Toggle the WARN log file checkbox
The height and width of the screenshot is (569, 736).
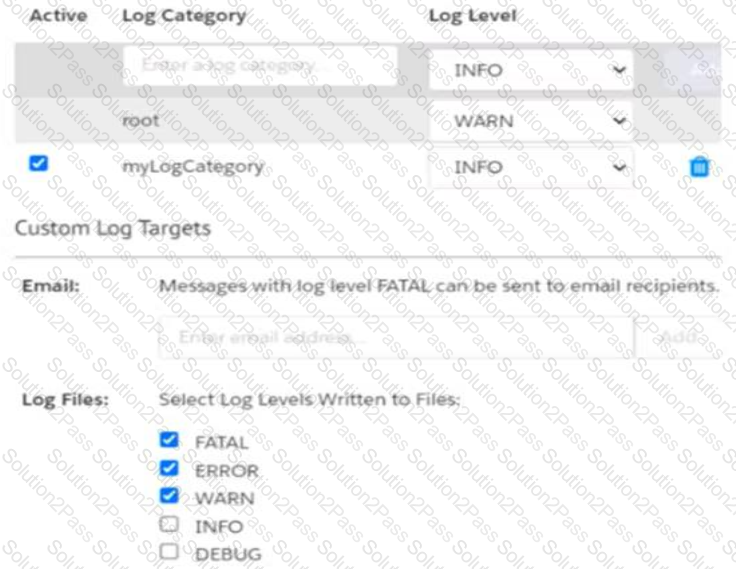(x=169, y=495)
